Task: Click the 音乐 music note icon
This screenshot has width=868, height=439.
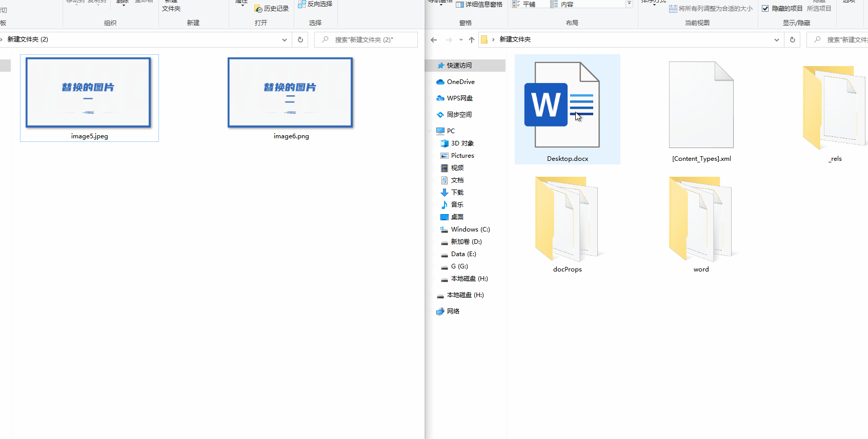Action: (445, 205)
